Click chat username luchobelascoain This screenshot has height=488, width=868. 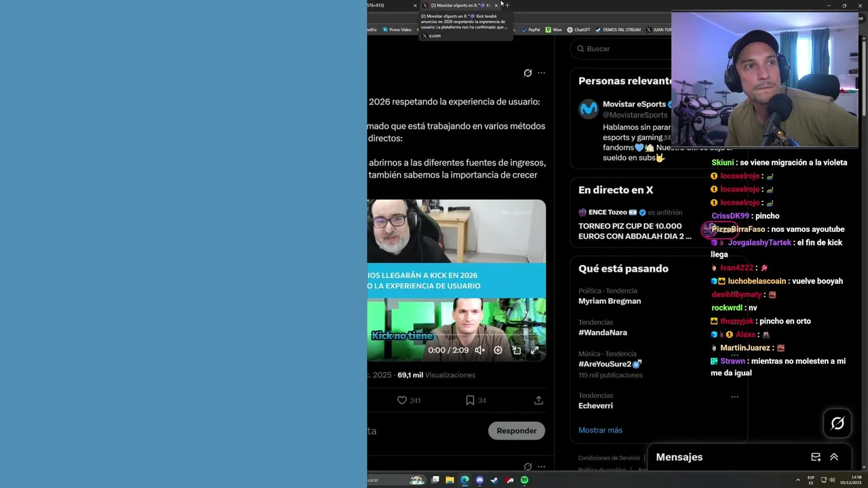tap(757, 281)
